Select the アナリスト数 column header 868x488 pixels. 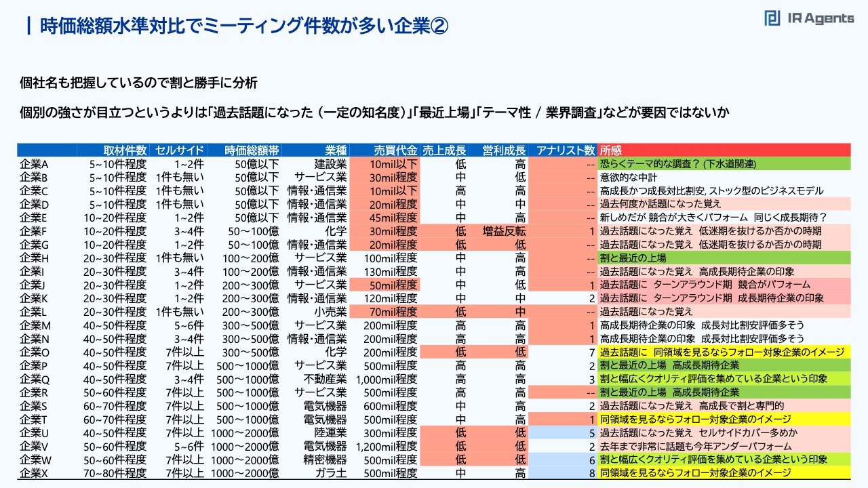[x=566, y=150]
